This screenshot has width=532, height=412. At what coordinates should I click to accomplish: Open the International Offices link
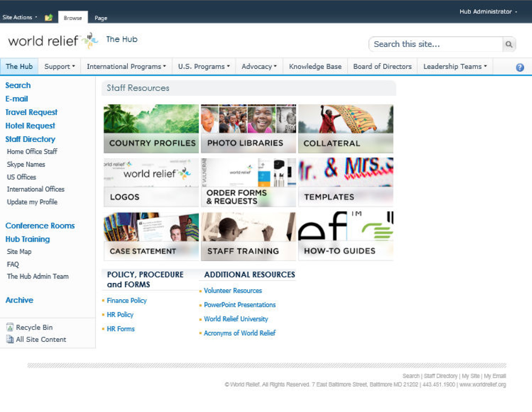click(x=36, y=189)
